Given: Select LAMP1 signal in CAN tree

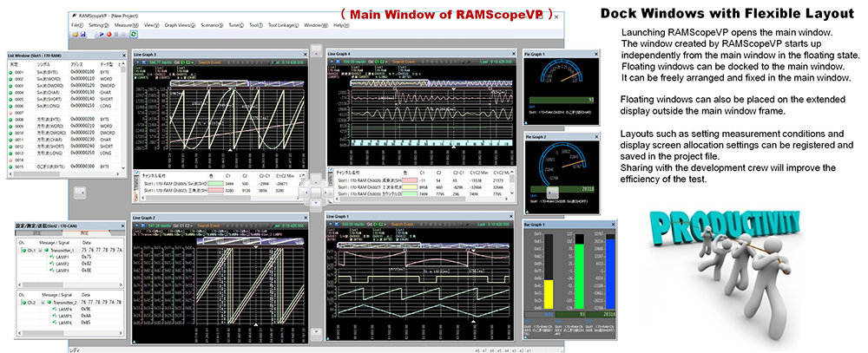Looking at the screenshot, I should coord(62,258).
